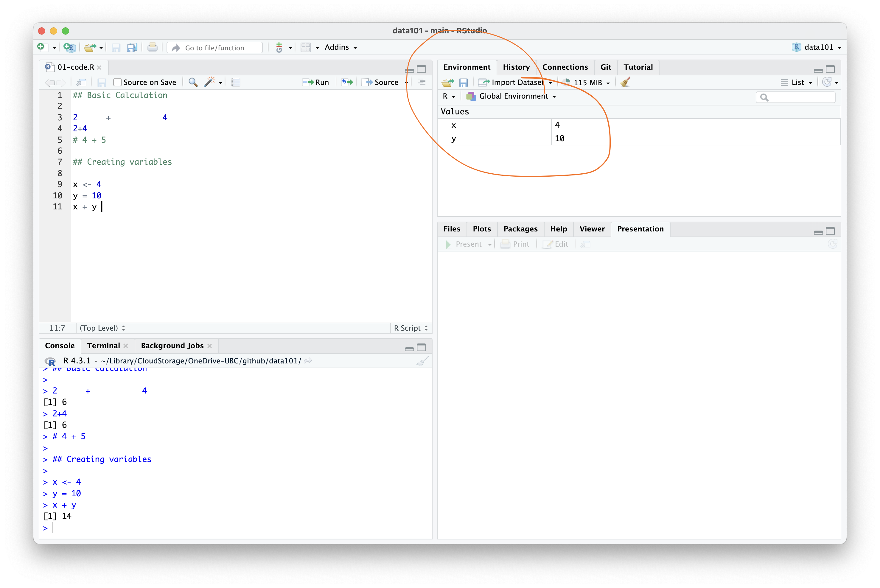Click the Source button
The height and width of the screenshot is (588, 880).
(381, 82)
